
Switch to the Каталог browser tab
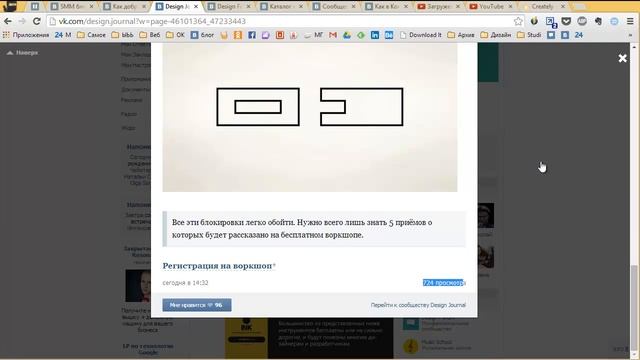(x=281, y=7)
